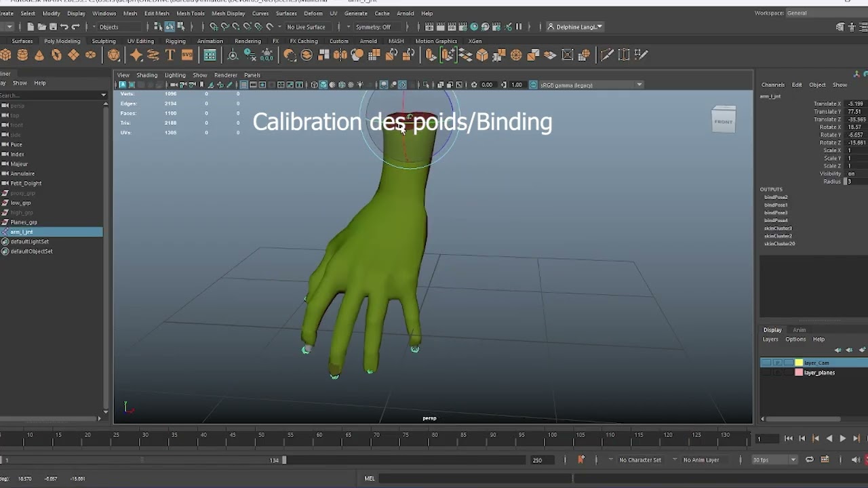Click the polygon cube shelf icon
Image resolution: width=868 pixels, height=488 pixels.
click(x=5, y=55)
